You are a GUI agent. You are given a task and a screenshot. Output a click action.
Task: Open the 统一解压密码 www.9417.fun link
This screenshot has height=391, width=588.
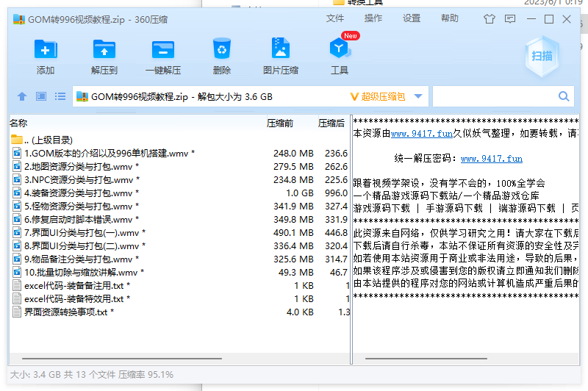[x=491, y=159]
